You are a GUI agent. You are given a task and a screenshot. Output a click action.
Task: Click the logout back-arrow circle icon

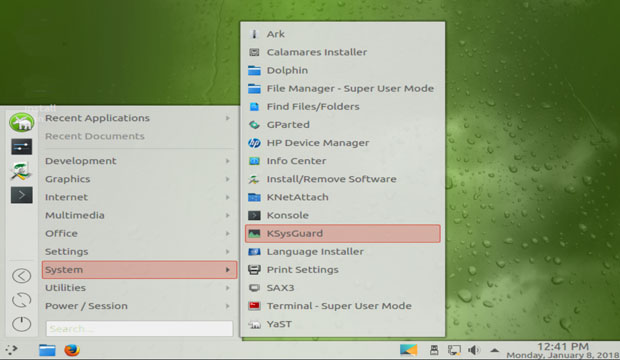pyautogui.click(x=21, y=276)
